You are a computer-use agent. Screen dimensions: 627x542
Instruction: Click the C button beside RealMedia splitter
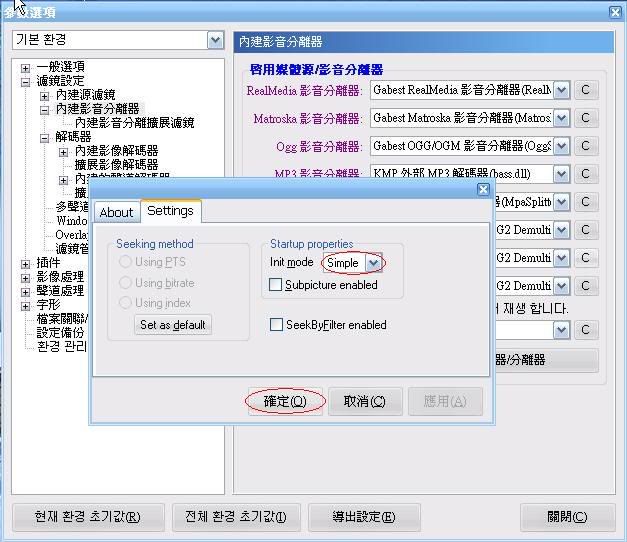pyautogui.click(x=585, y=90)
